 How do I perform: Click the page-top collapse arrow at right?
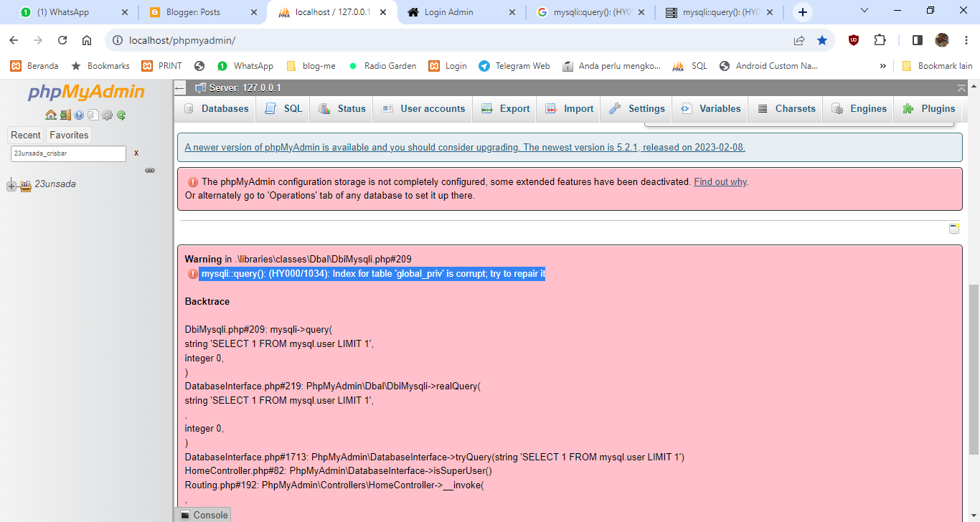tap(961, 88)
